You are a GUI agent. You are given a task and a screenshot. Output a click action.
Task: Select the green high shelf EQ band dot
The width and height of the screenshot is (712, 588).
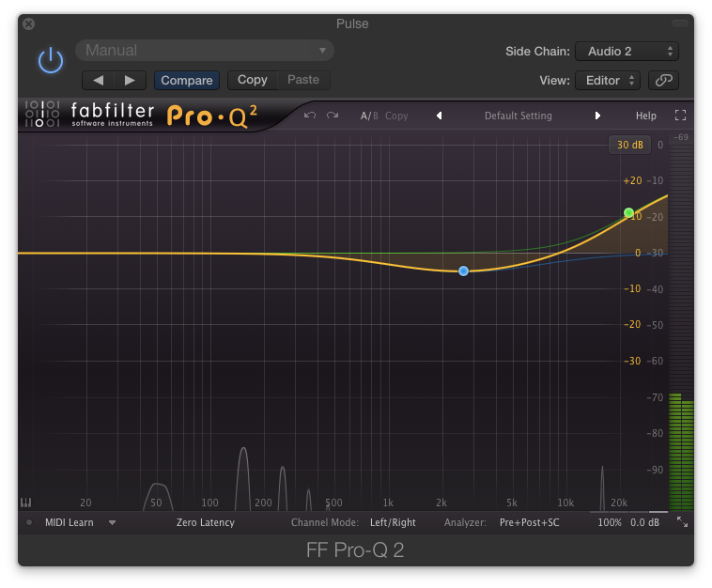pyautogui.click(x=628, y=212)
